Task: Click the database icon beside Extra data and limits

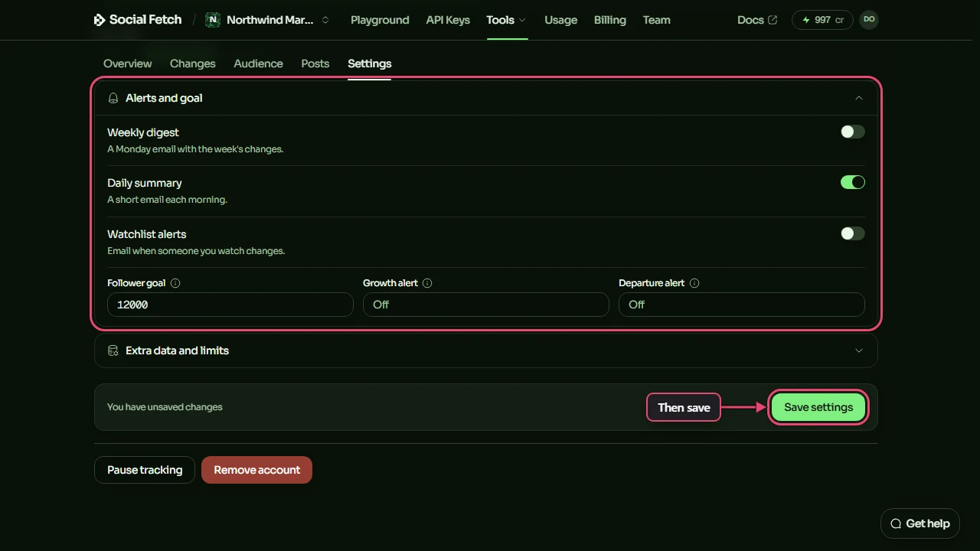Action: (113, 350)
